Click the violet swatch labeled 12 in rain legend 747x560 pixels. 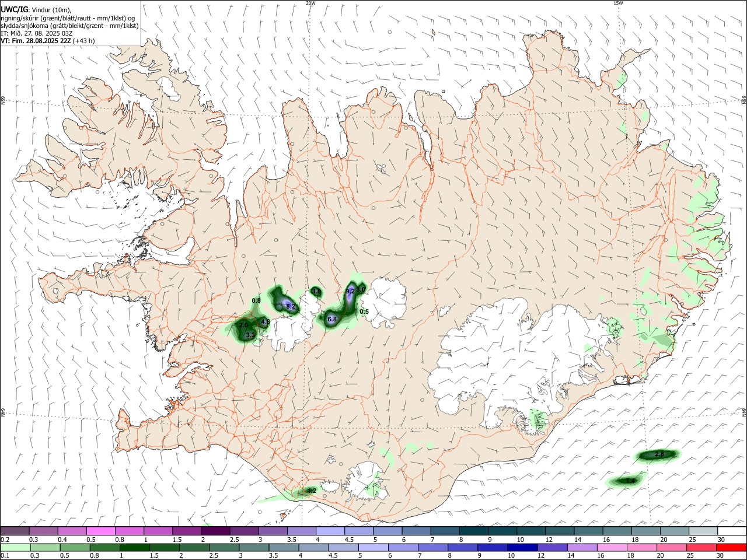point(552,547)
